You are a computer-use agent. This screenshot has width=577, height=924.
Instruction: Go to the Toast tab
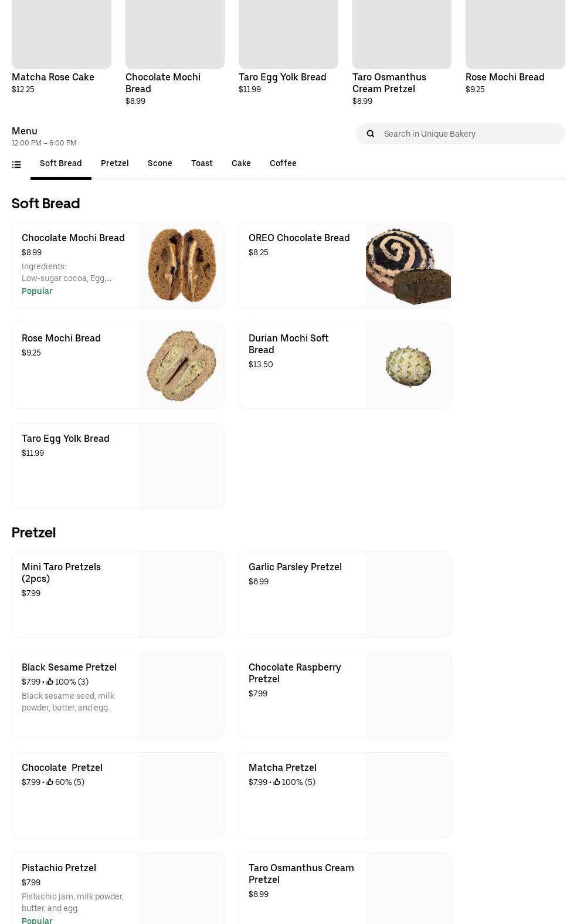tap(202, 163)
